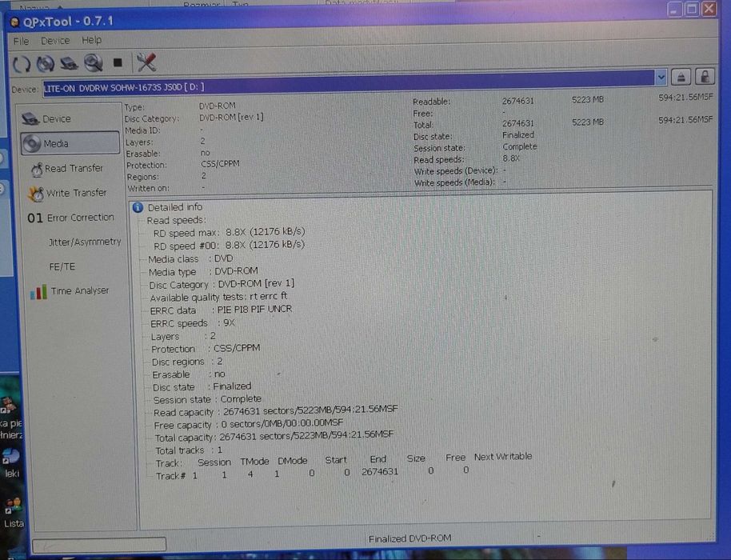Viewport: 731px width, 560px height.
Task: Select ERRC data PIE PI8 PIF UNCR row
Action: (x=221, y=310)
